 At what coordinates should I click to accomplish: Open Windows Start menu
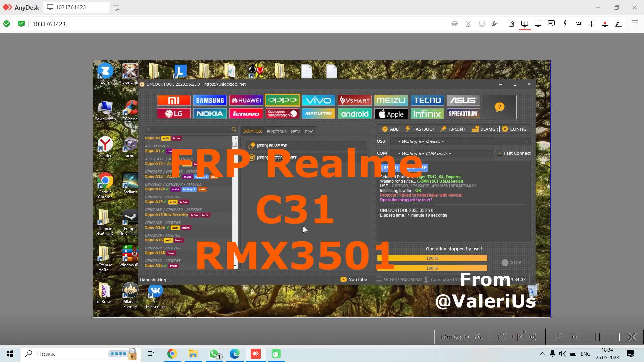coord(10,354)
